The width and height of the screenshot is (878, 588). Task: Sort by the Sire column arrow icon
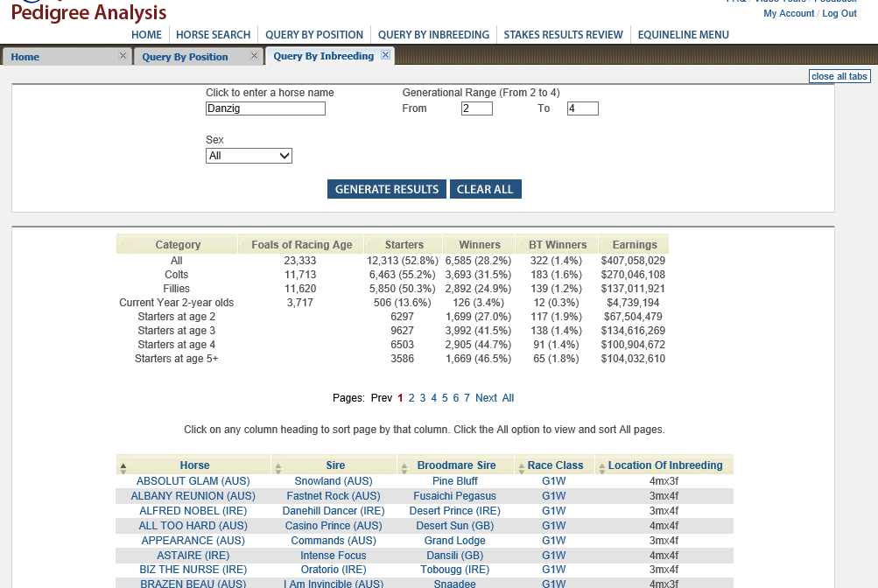277,466
